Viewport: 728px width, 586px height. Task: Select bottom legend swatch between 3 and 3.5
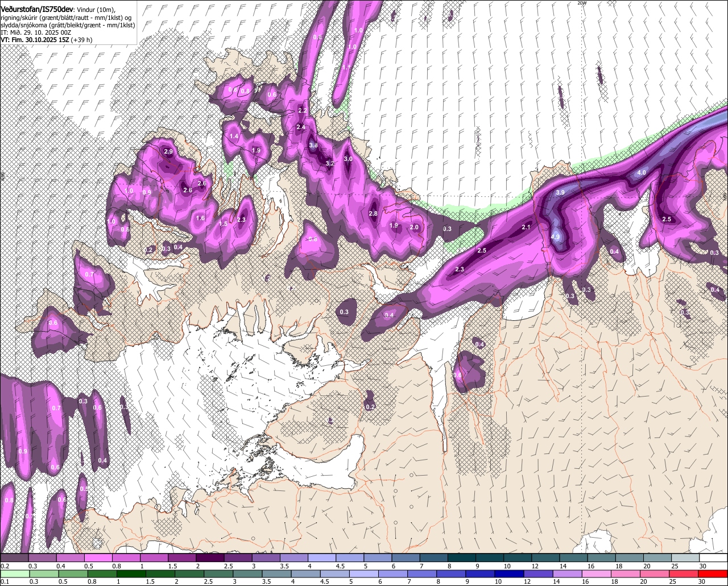click(x=248, y=573)
